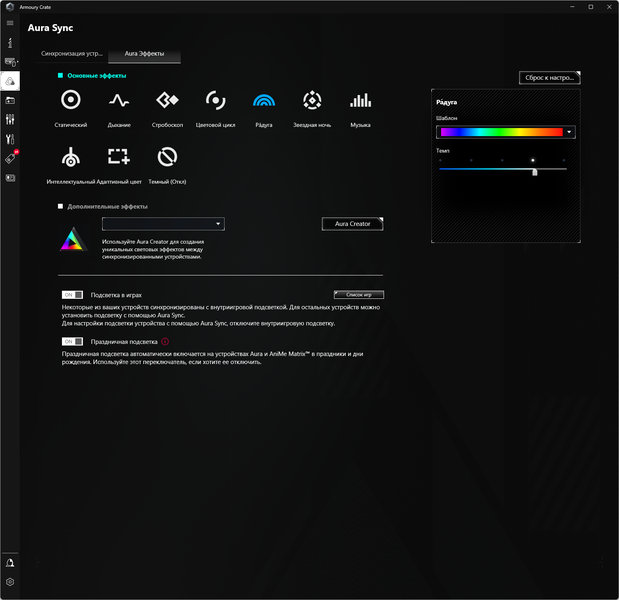Click the festive lighting info icon
Image resolution: width=619 pixels, height=600 pixels.
tap(165, 341)
